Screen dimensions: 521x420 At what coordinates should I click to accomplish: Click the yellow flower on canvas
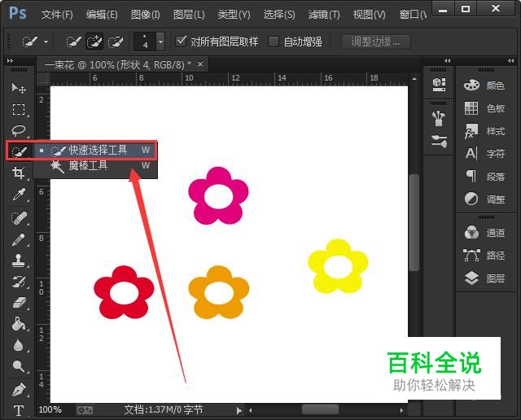338,266
